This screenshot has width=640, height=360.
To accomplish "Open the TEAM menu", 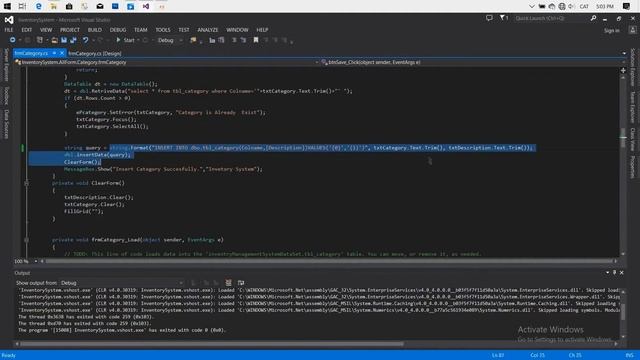I will point(140,30).
